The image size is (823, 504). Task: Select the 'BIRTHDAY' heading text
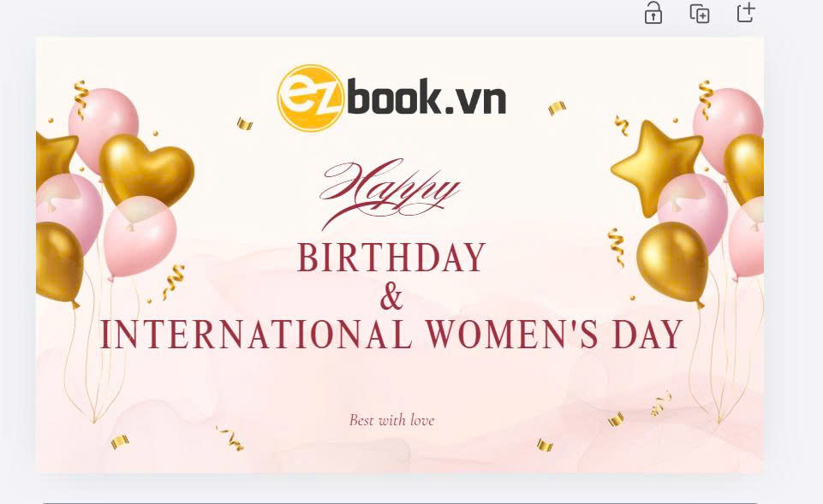pos(391,258)
